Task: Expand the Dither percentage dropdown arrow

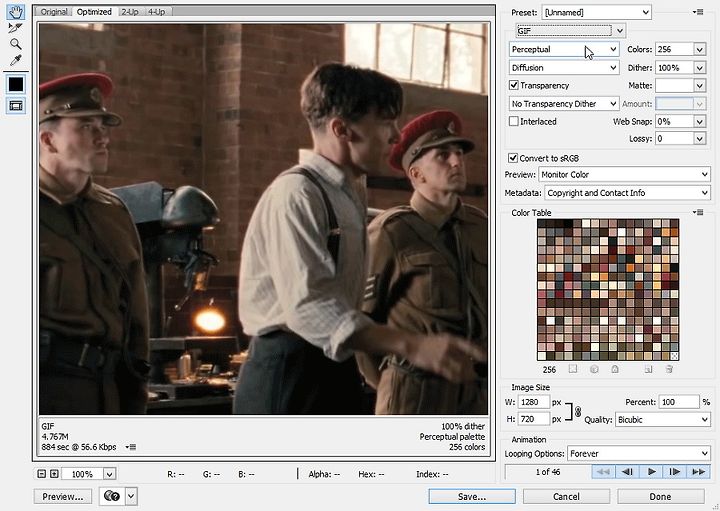Action: click(x=699, y=67)
